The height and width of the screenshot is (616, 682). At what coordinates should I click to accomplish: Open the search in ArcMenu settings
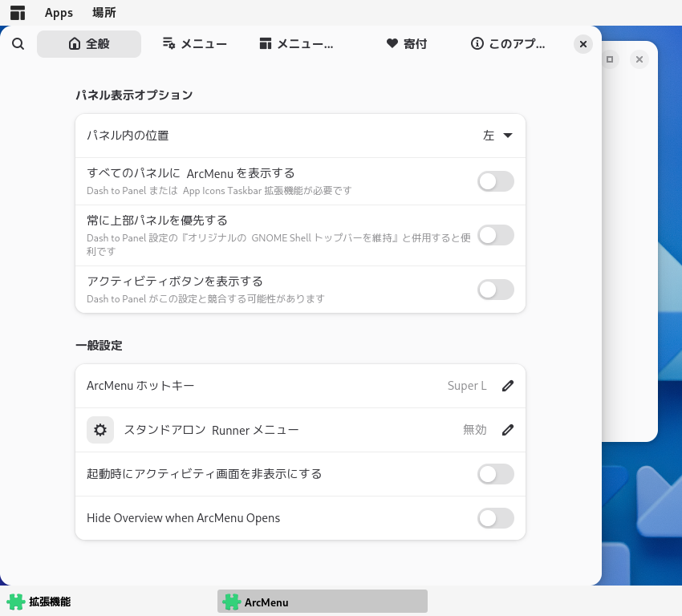pyautogui.click(x=18, y=44)
